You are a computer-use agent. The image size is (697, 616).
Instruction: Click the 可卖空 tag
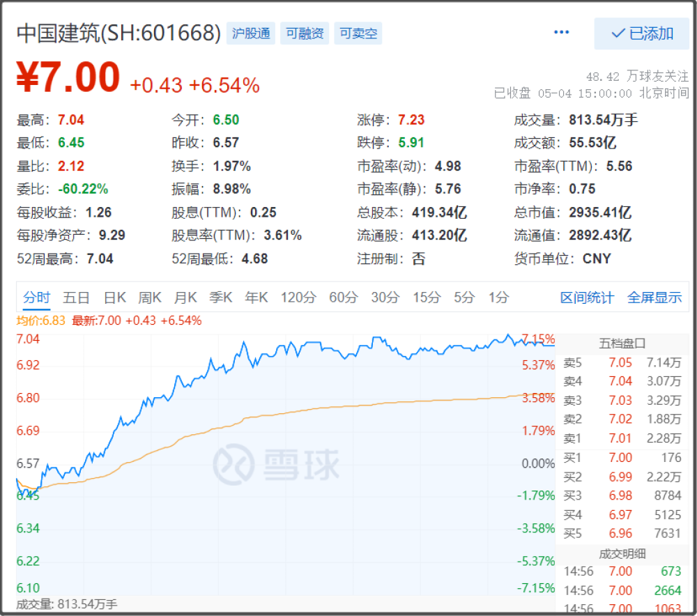pos(358,33)
